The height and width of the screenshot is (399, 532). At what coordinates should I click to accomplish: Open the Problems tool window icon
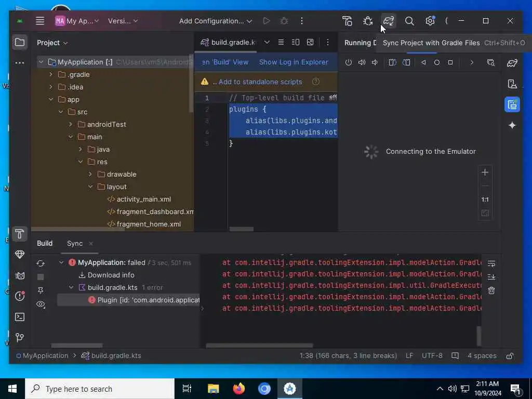click(x=20, y=296)
